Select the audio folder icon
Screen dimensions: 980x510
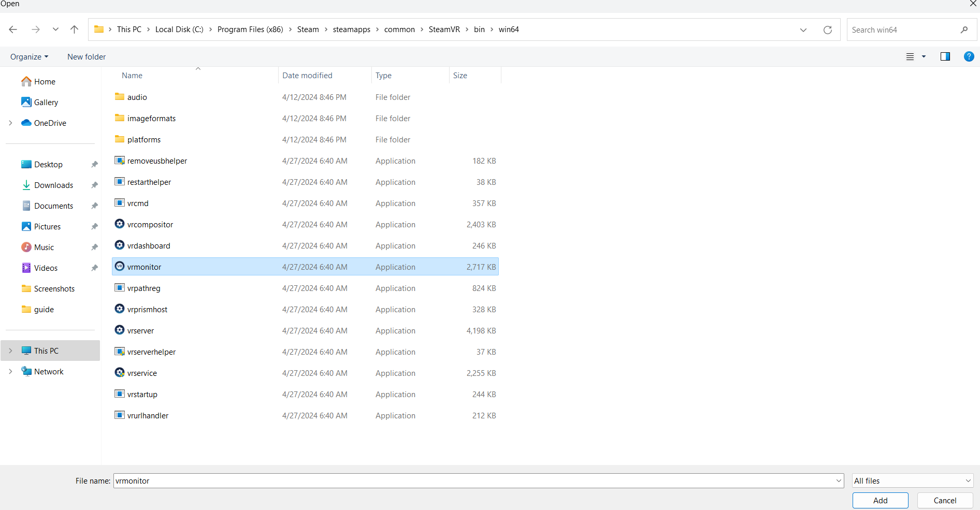[x=120, y=97]
